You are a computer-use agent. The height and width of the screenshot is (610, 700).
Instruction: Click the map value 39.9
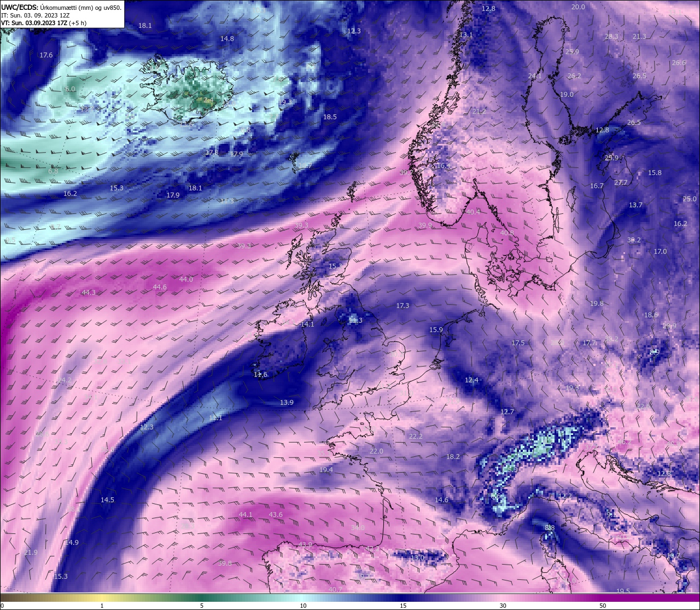pyautogui.click(x=425, y=225)
